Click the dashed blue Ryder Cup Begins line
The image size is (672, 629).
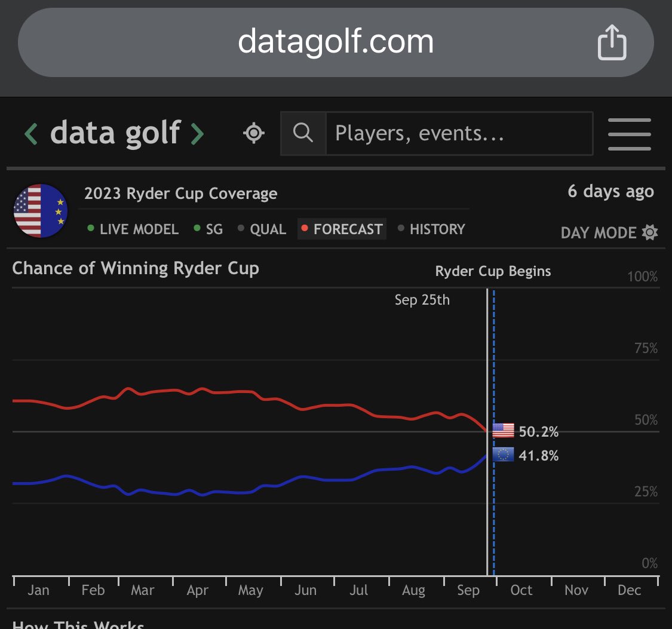(494, 432)
